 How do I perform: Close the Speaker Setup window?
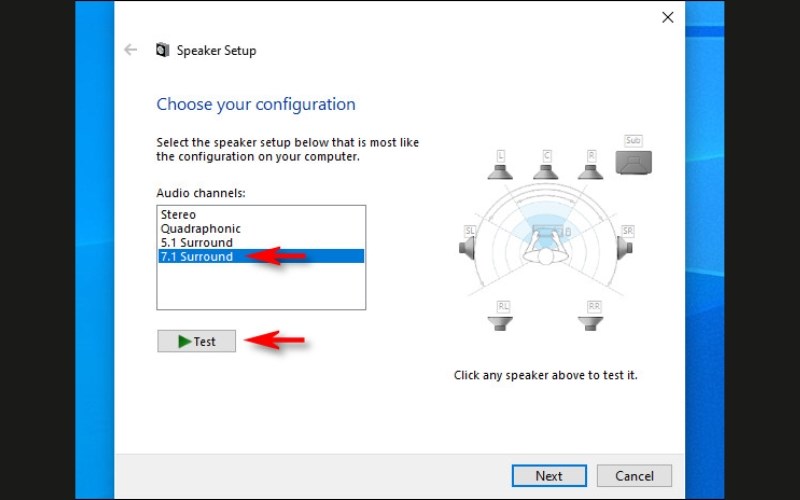click(667, 17)
